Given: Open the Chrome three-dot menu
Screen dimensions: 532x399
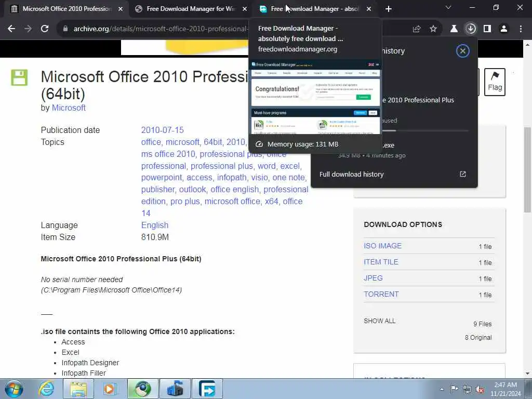Looking at the screenshot, I should 521,29.
